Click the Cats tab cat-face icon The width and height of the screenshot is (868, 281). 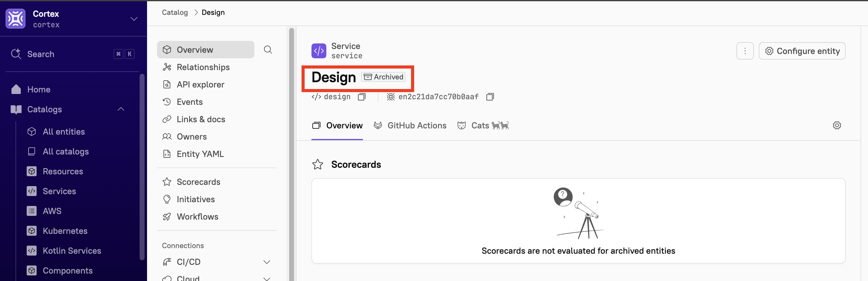461,125
